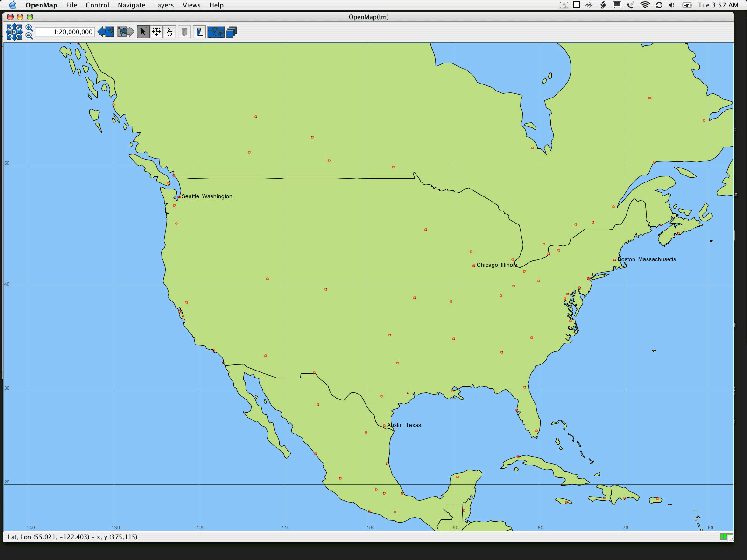
Task: Open the drawing tool launcher
Action: tap(199, 32)
